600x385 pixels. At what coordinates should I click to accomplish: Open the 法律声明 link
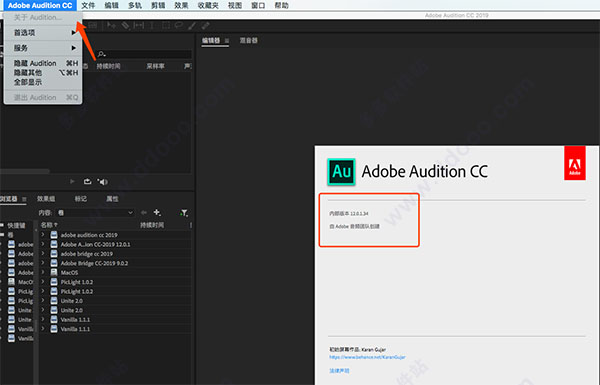tap(339, 370)
